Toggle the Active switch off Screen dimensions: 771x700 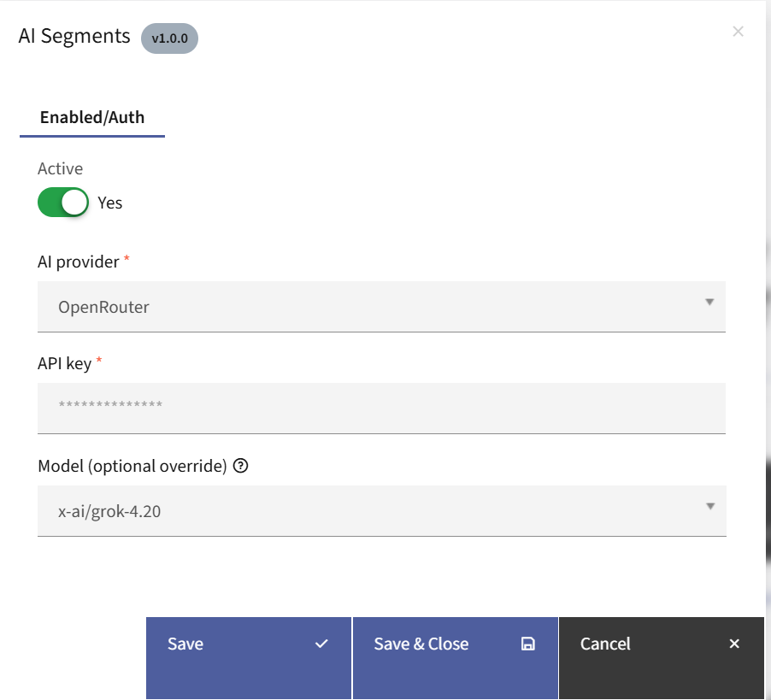point(63,203)
